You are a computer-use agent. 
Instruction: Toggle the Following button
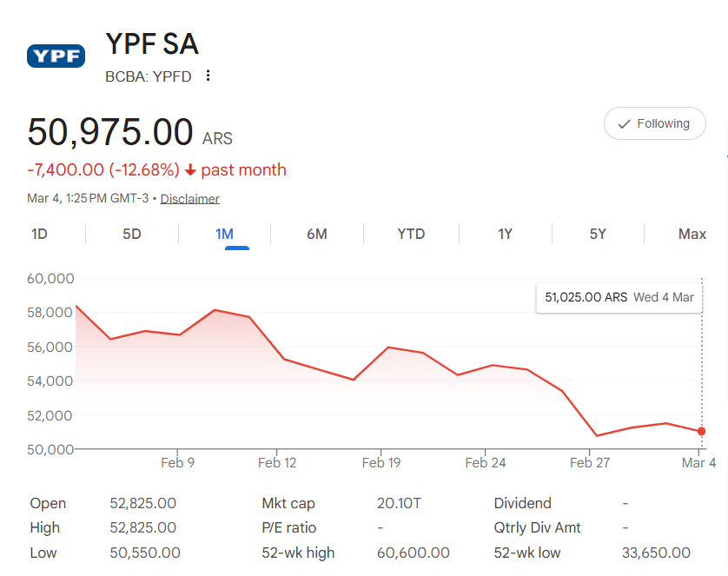tap(654, 124)
